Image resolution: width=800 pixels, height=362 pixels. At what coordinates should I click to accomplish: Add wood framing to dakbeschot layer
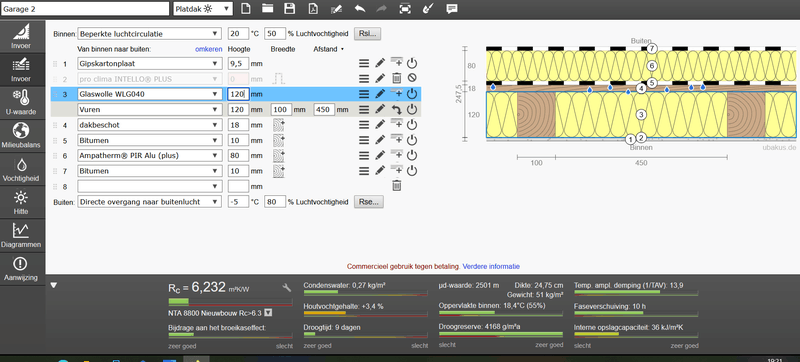click(279, 125)
